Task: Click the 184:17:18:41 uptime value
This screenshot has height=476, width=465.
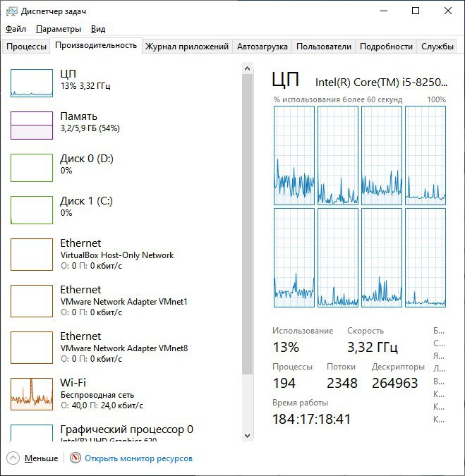Action: (311, 419)
